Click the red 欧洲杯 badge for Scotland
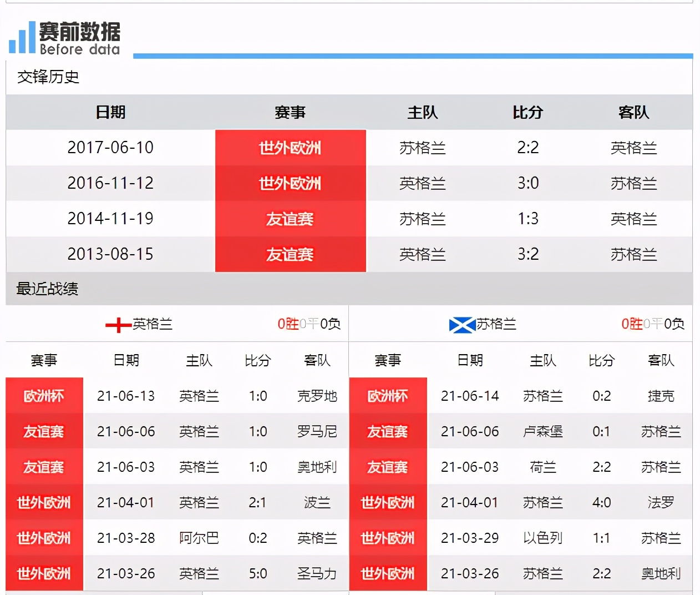Viewport: 700px width, 595px height. pos(388,396)
